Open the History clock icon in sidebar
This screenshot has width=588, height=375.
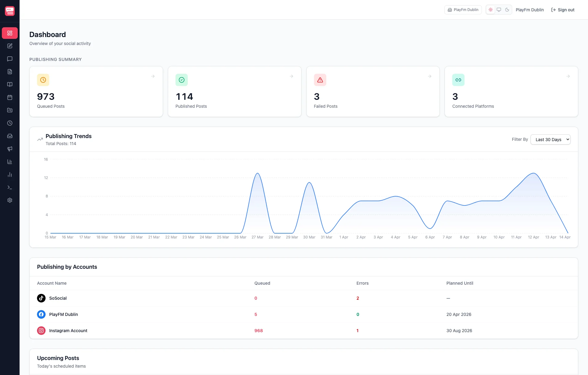[10, 123]
